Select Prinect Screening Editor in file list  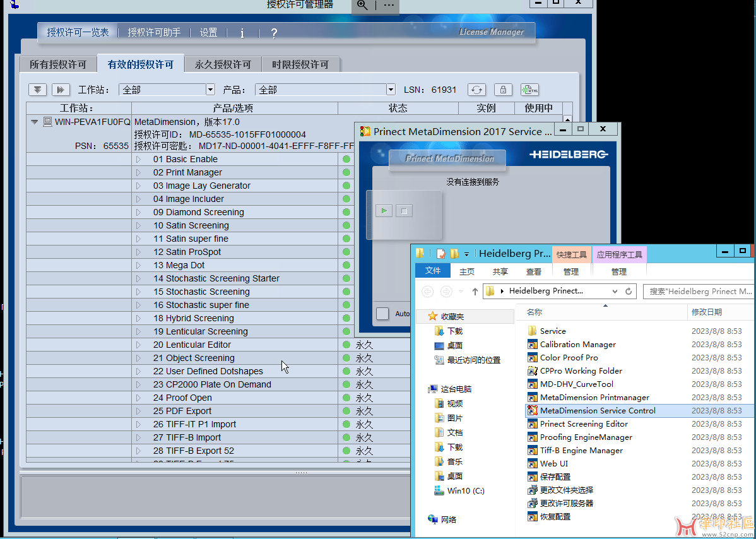[584, 424]
